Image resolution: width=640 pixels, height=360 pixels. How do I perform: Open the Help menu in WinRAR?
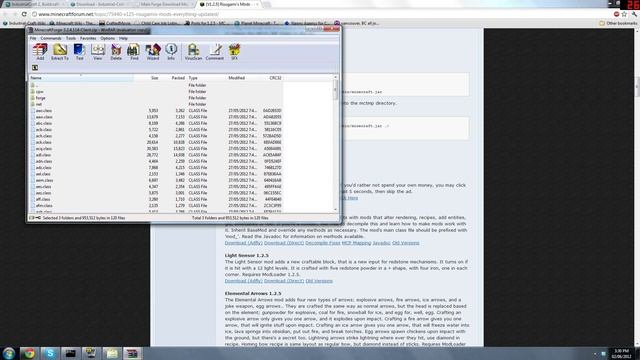(123, 38)
